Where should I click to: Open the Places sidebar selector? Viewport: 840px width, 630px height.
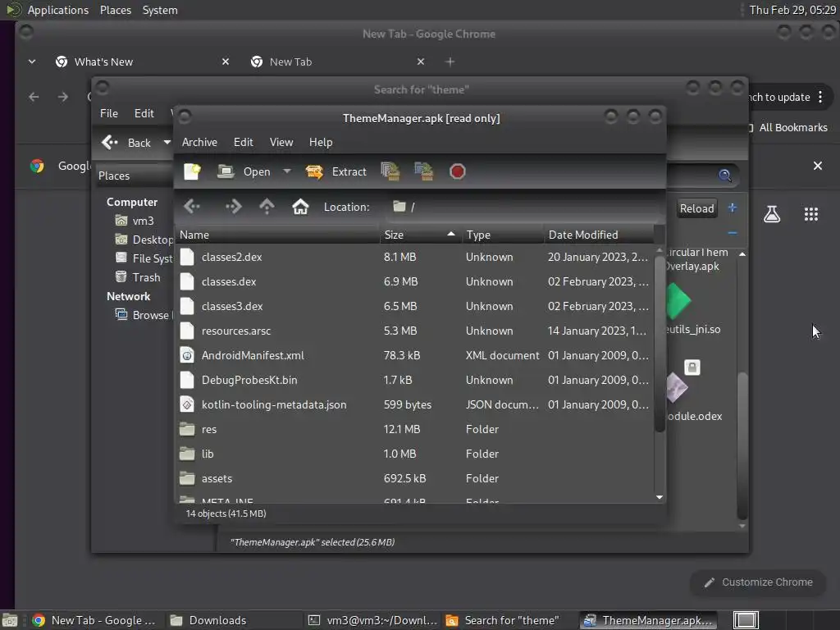tap(134, 176)
